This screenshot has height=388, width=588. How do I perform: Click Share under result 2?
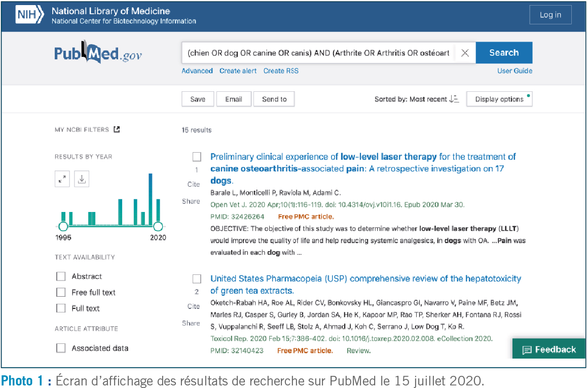point(191,323)
